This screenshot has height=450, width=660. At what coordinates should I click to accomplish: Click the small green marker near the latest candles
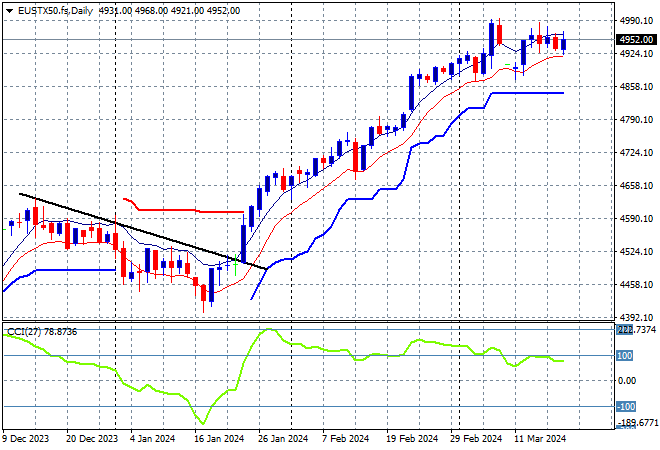click(509, 66)
